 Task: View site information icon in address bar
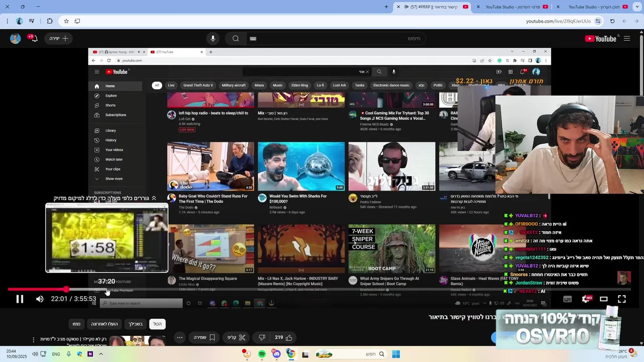[598, 21]
